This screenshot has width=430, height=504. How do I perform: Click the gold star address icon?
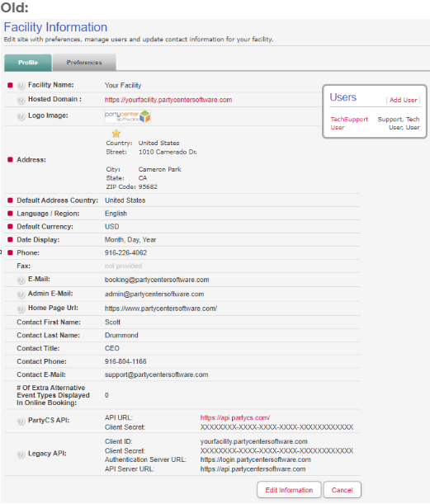pyautogui.click(x=116, y=134)
